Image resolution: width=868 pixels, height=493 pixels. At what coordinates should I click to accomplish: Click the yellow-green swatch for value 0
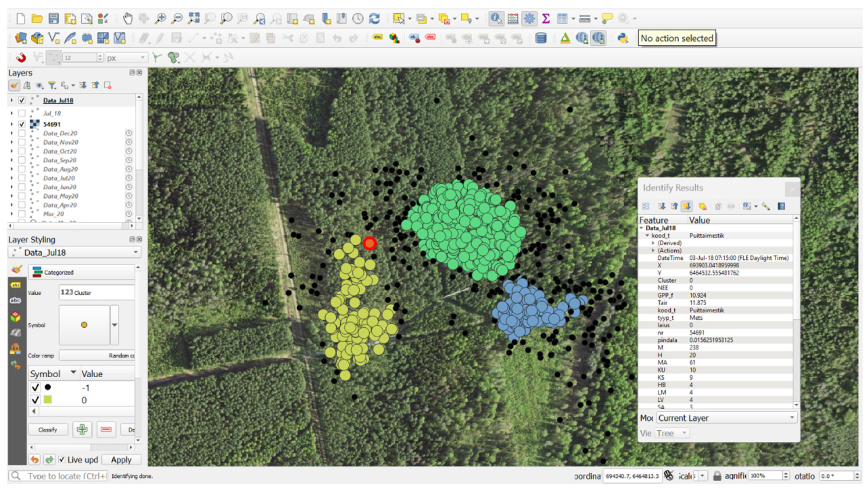coord(48,400)
